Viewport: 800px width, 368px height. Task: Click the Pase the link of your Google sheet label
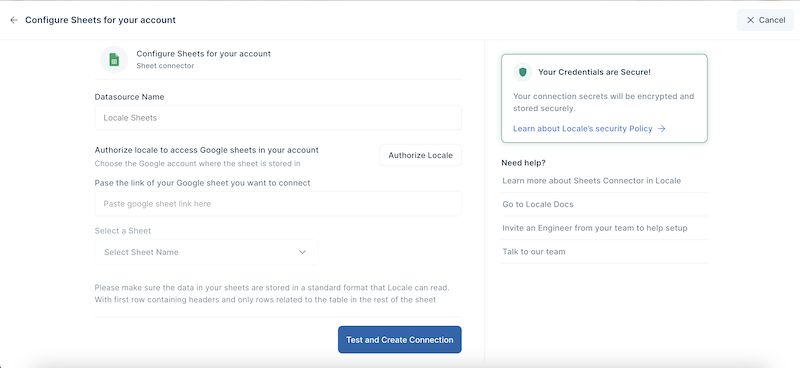tap(203, 183)
